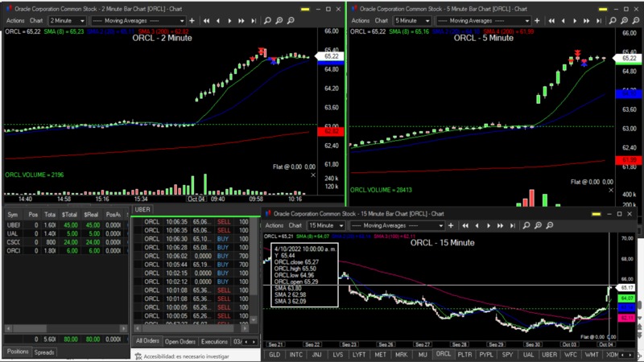Open Actions menu in the 2 Minute chart

[x=14, y=20]
